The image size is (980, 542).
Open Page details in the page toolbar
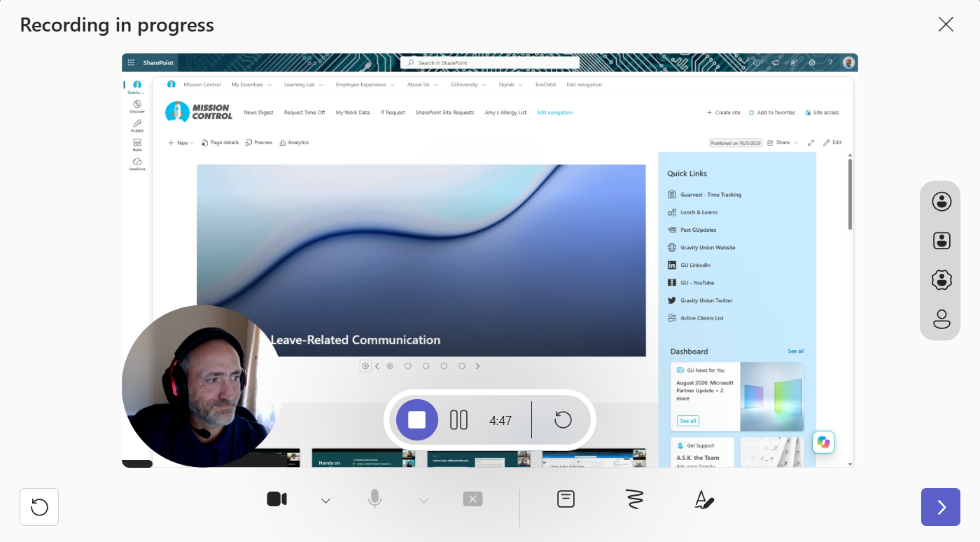(220, 142)
